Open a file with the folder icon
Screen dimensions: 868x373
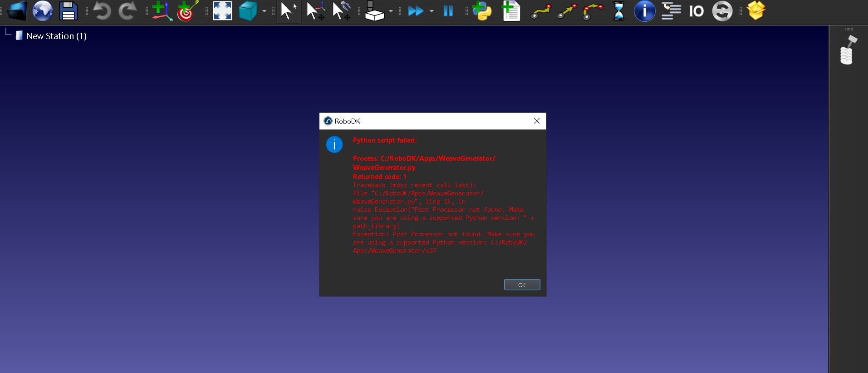point(16,11)
